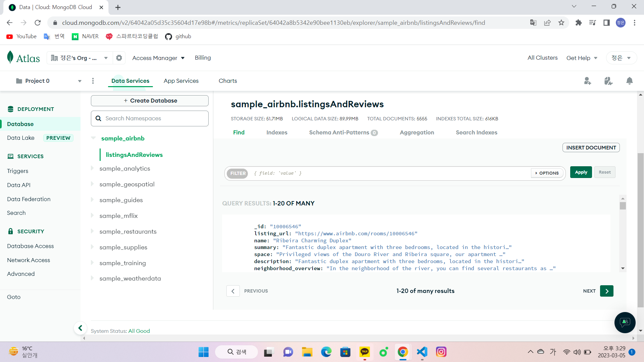Go to previous results page arrow

point(233,291)
